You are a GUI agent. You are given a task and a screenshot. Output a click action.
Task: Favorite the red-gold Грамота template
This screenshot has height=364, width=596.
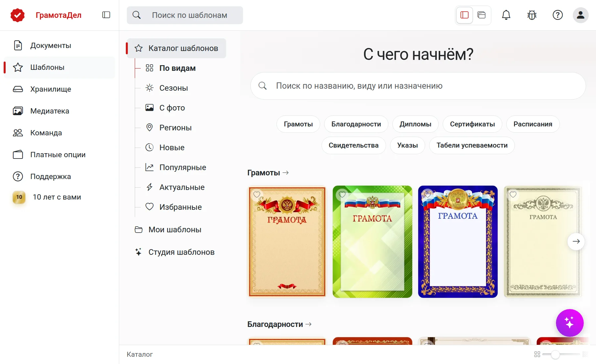coord(257,195)
